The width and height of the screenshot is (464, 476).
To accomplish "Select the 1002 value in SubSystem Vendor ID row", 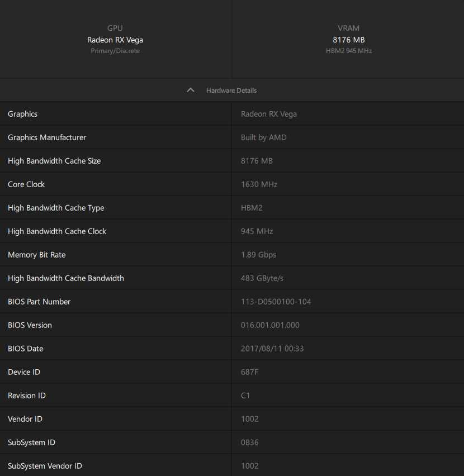I will pyautogui.click(x=250, y=466).
